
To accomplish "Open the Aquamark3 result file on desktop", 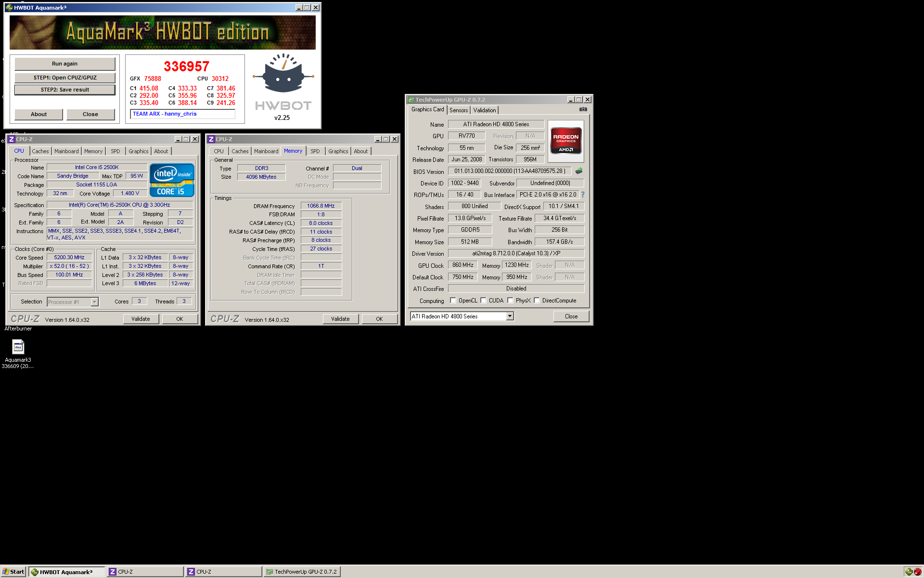I will [18, 354].
